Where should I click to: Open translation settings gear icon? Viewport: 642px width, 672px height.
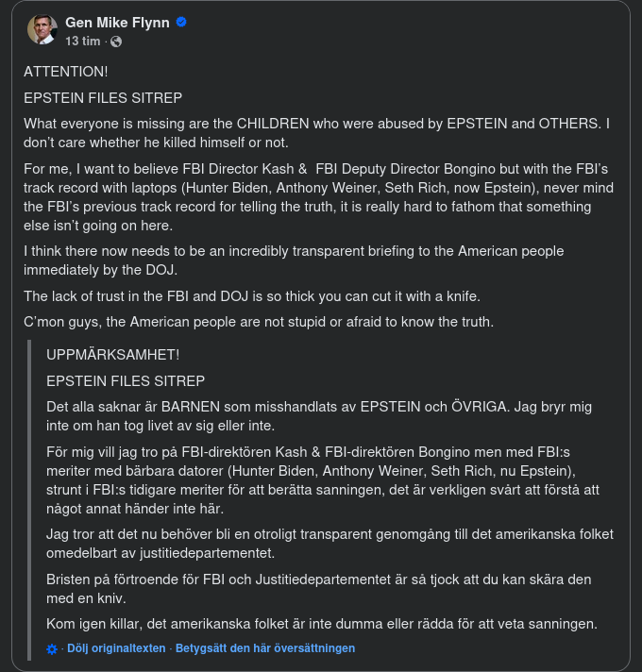click(x=53, y=648)
